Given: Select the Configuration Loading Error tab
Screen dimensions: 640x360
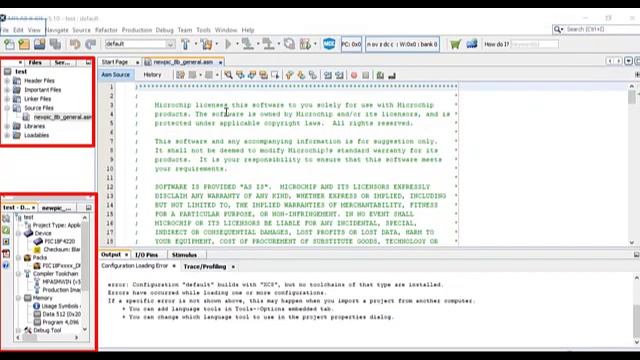Looking at the screenshot, I should [134, 266].
